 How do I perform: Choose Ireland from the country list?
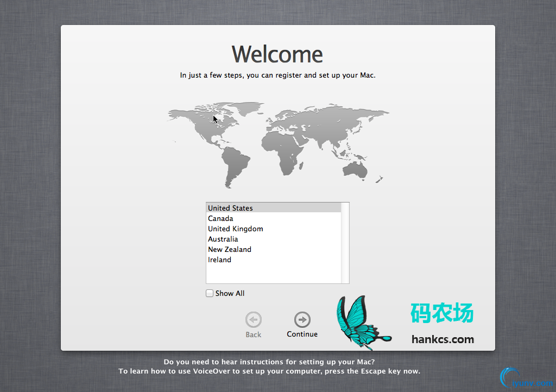(274, 260)
